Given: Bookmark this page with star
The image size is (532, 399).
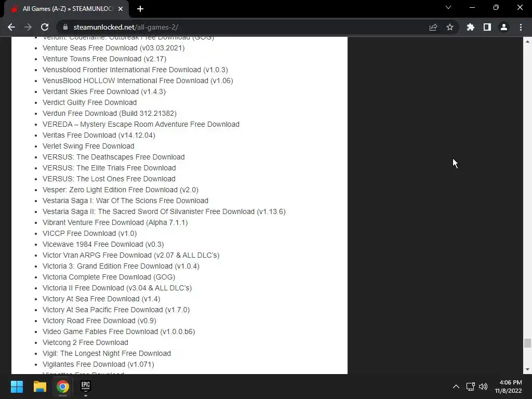Looking at the screenshot, I should [x=449, y=27].
